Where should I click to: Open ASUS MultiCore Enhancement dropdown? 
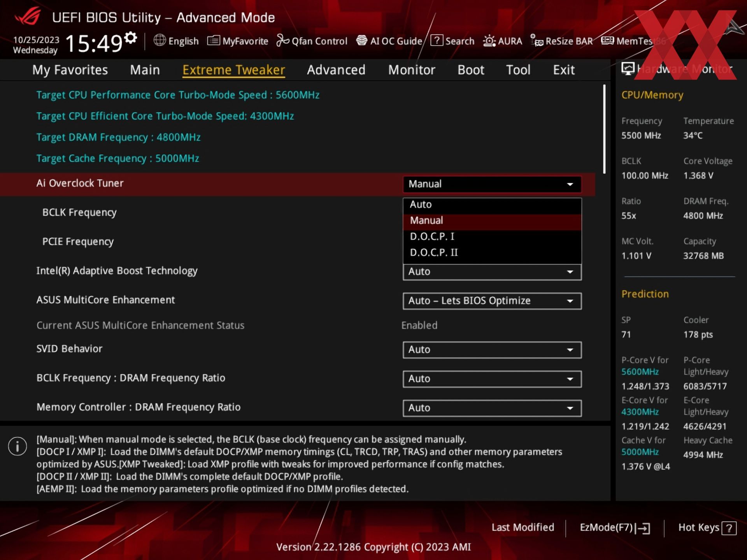492,301
